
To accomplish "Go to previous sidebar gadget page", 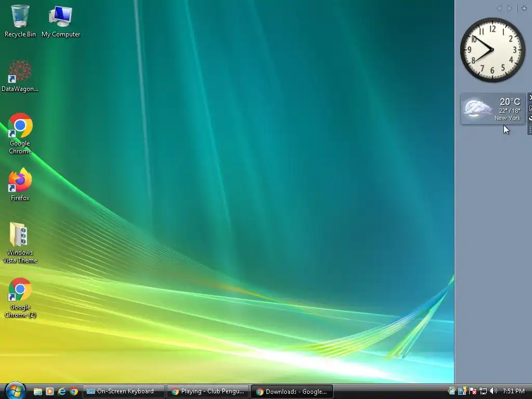I will coord(499,8).
